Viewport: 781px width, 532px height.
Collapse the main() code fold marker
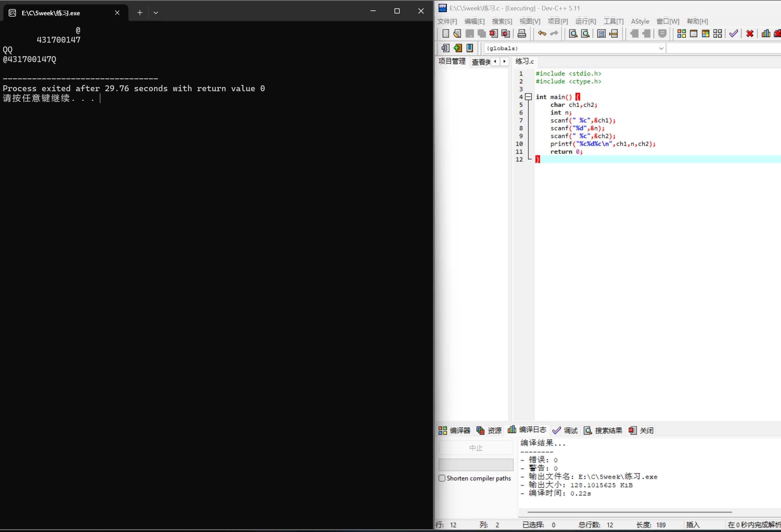[x=528, y=97]
